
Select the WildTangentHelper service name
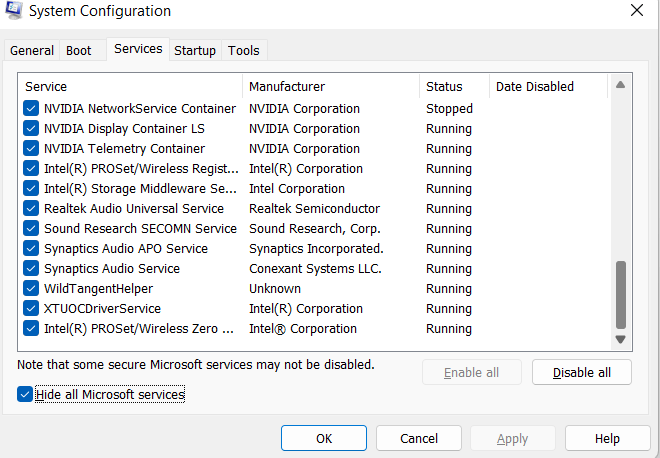(x=98, y=288)
